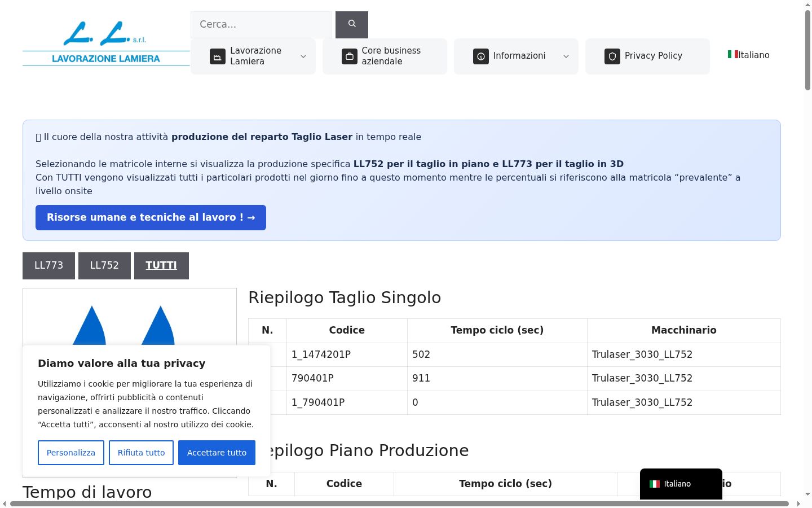This screenshot has width=812, height=508.
Task: Click the cell 1_790401P
Action: 347,402
